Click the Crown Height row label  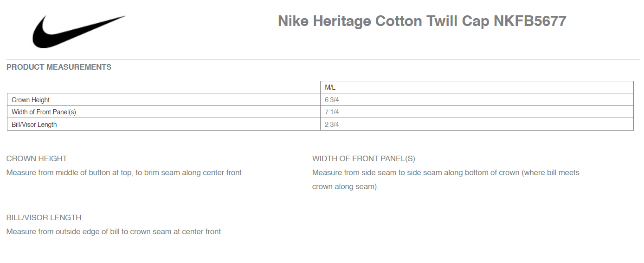tap(31, 100)
